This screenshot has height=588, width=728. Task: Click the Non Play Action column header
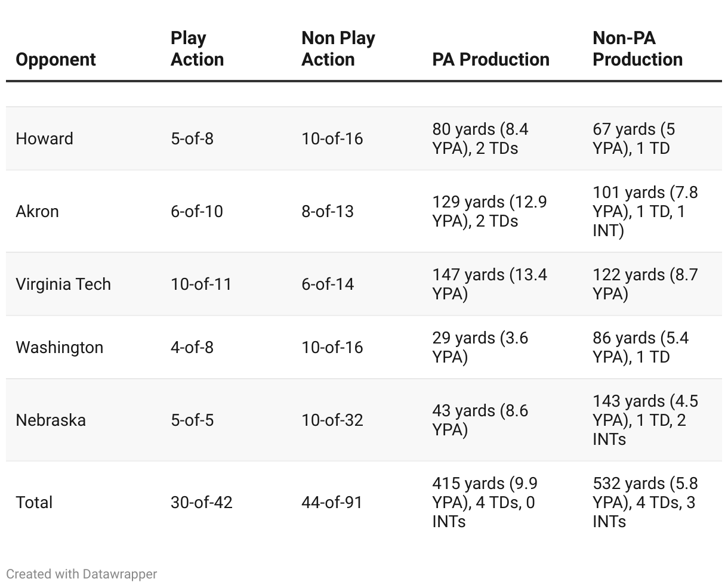coord(338,49)
